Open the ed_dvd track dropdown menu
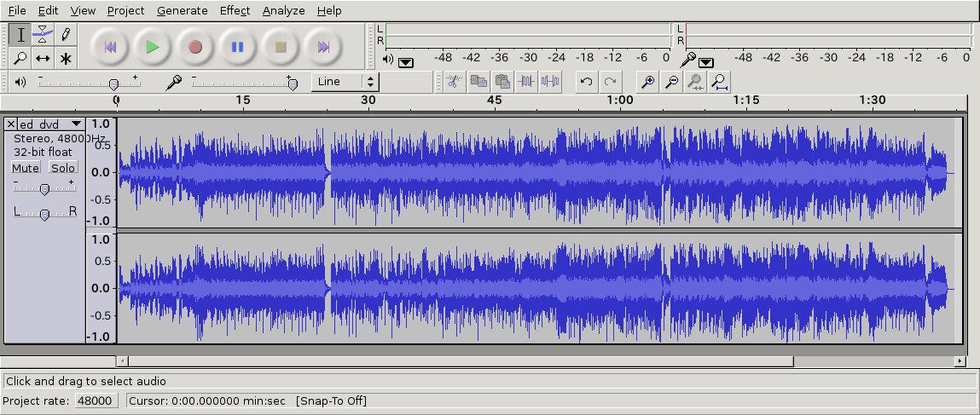 click(x=76, y=124)
